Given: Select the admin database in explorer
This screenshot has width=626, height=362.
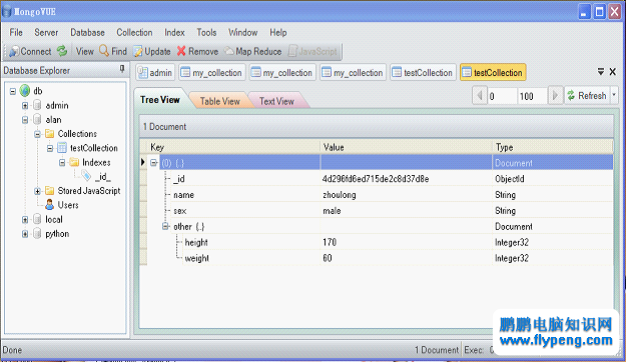Looking at the screenshot, I should [57, 105].
